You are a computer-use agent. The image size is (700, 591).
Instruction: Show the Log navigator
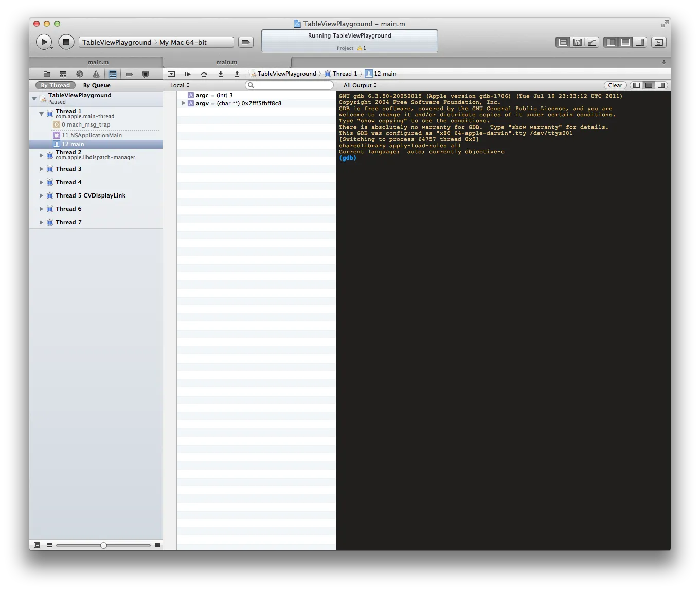(x=146, y=74)
